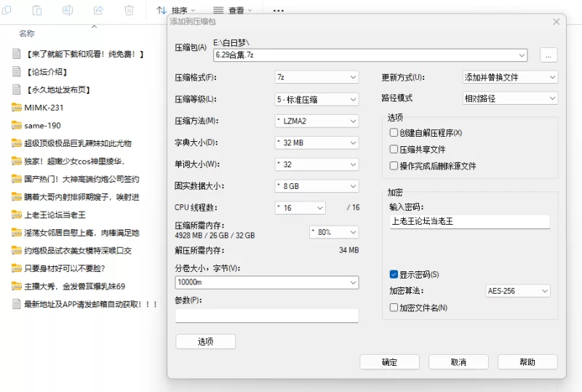Open the 压缩等级 dropdown showing 5 - 标准压缩
Screen dimensions: 582x392
click(x=316, y=99)
